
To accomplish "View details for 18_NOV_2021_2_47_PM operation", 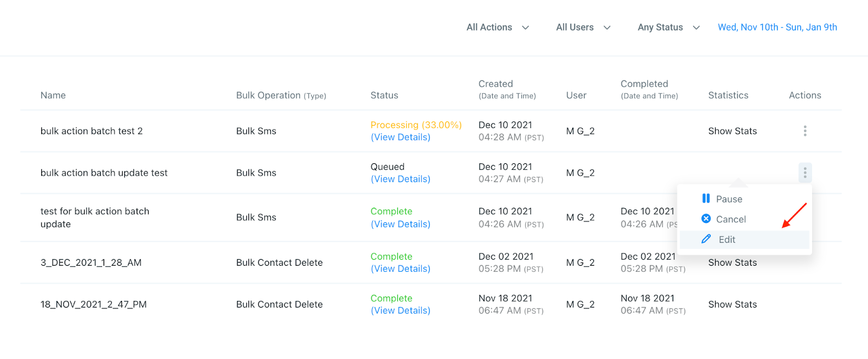I will (x=400, y=310).
